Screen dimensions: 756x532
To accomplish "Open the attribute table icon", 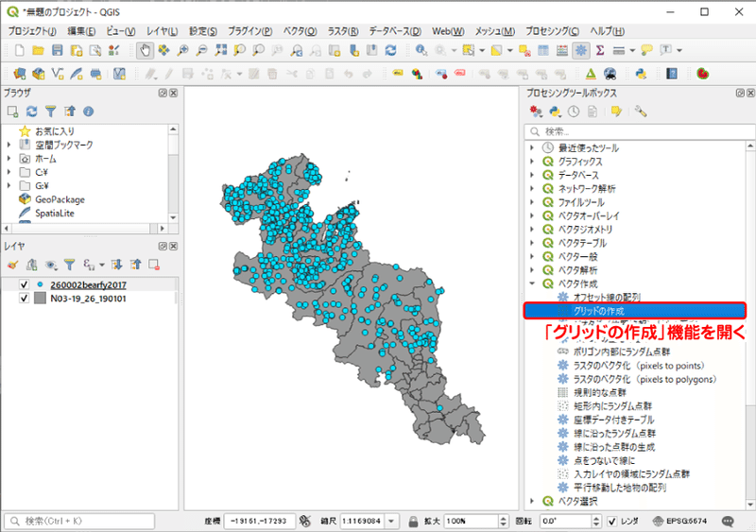I will (543, 50).
